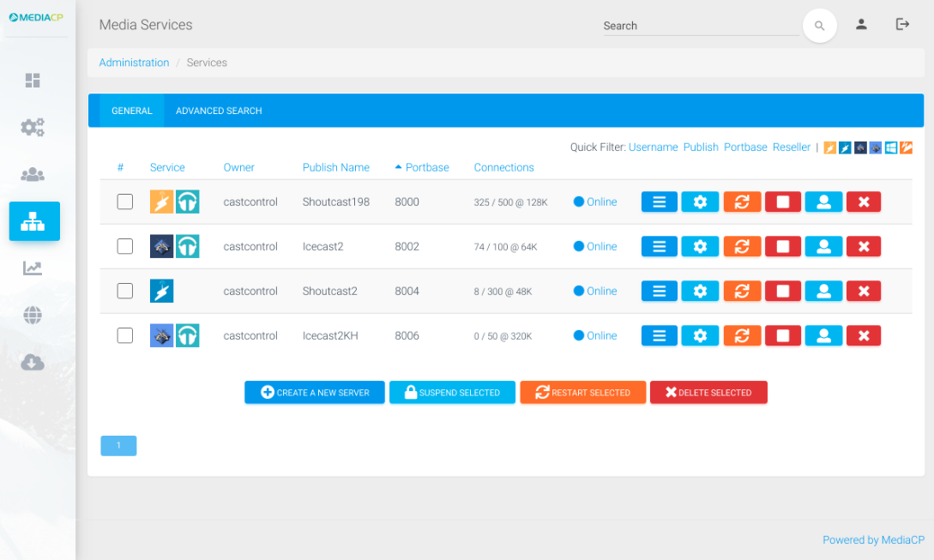Filter services by the orange Shoutcast icon
Screen dimensions: 934x560
[829, 147]
